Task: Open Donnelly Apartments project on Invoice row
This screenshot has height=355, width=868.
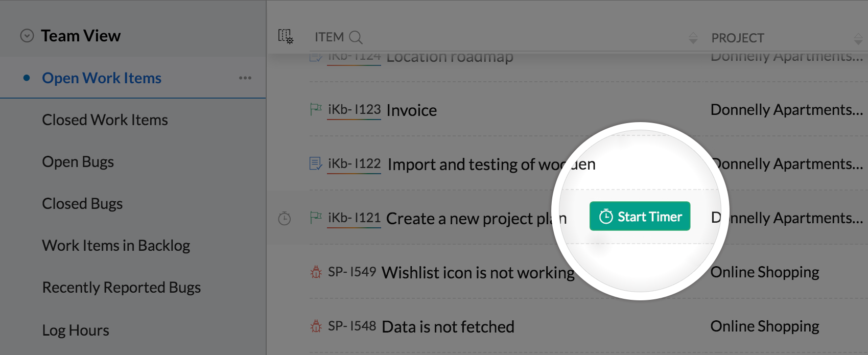Action: click(x=787, y=110)
